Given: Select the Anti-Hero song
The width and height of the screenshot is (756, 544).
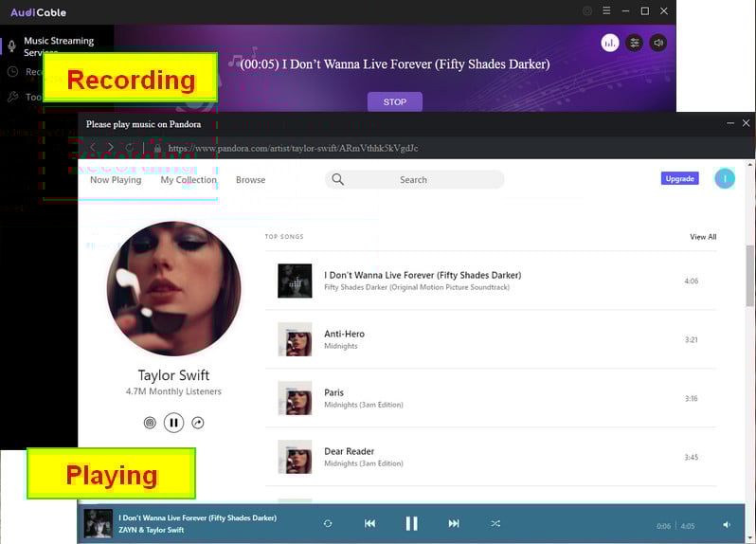Looking at the screenshot, I should pyautogui.click(x=344, y=334).
